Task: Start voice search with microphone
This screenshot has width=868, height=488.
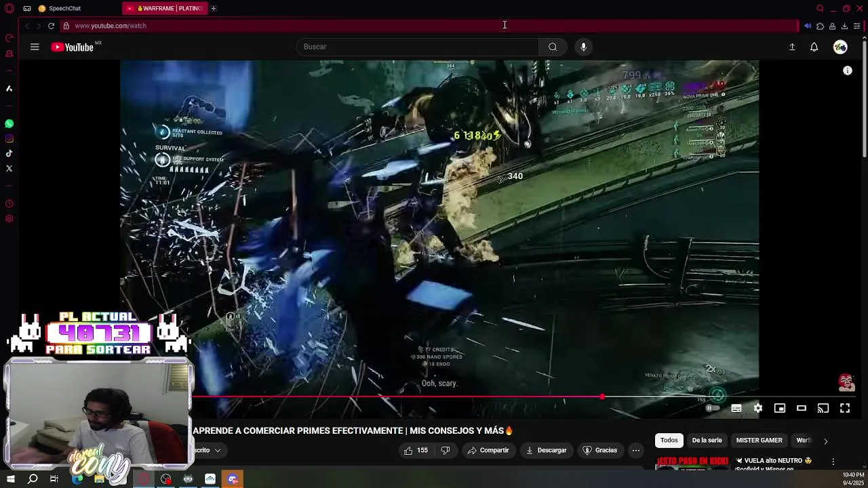Action: [583, 47]
